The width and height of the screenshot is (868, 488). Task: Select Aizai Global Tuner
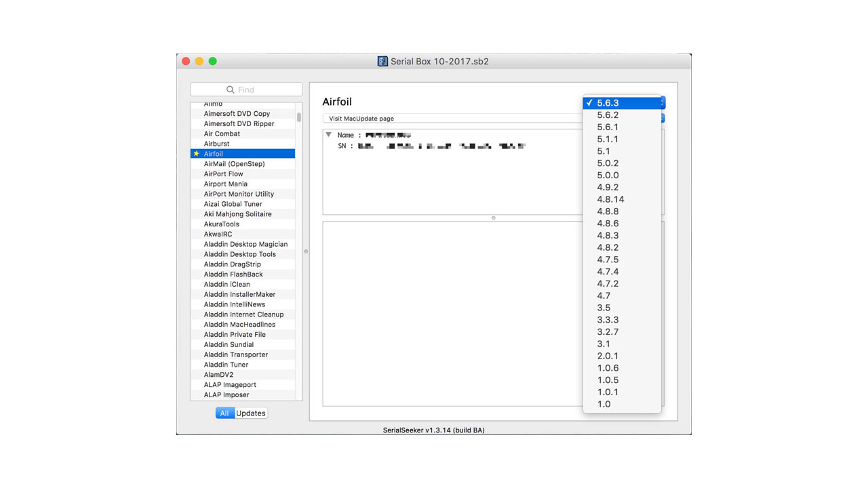point(243,204)
